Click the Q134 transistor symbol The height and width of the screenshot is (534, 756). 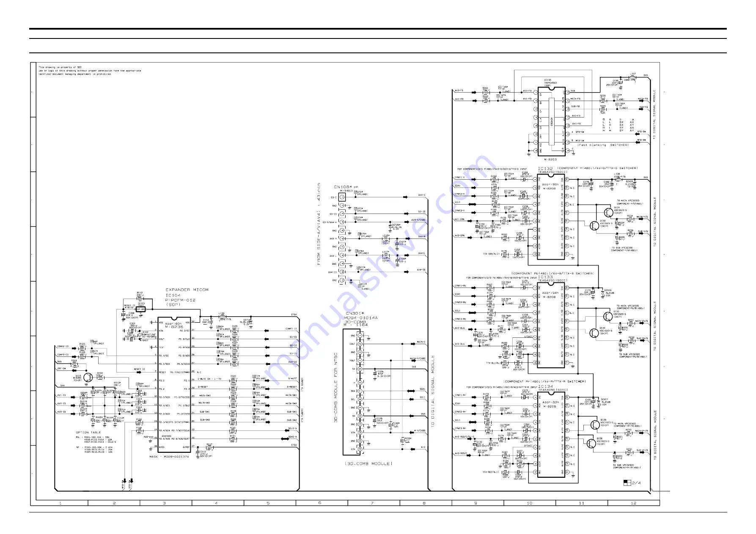pos(594,333)
